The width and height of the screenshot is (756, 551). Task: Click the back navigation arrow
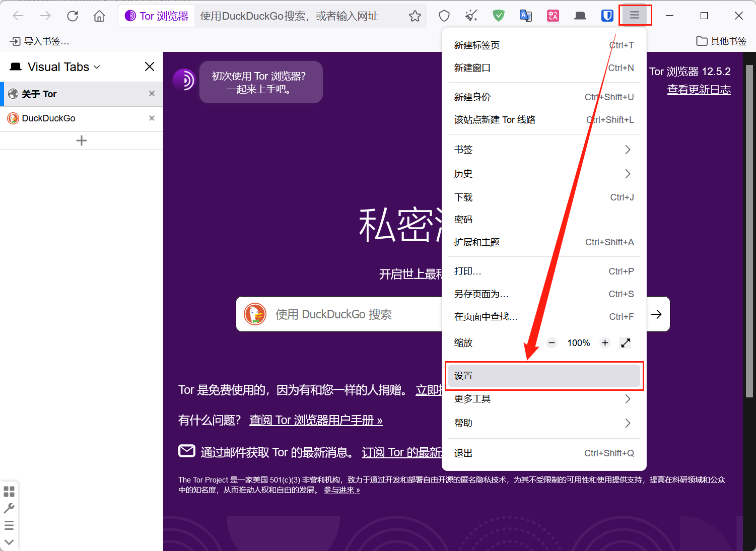[x=18, y=16]
